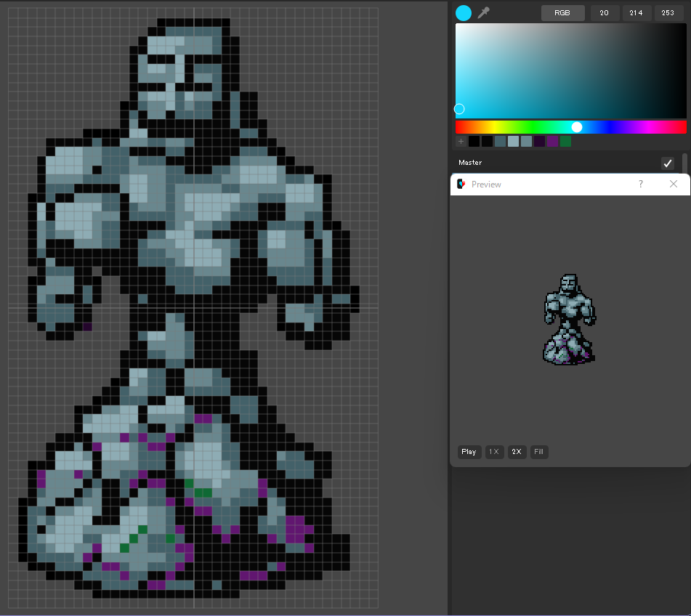Pick the bright purple palette swatch
Screen dimensions: 691x616
553,142
